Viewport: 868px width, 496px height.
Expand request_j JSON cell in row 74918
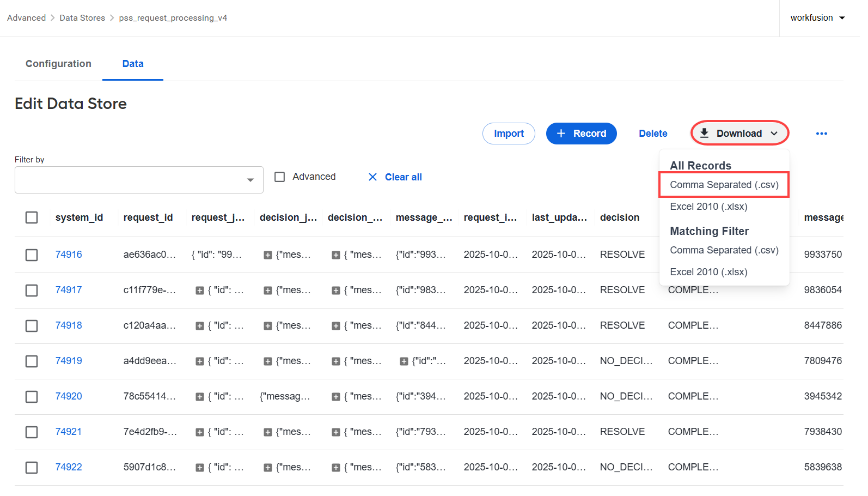click(200, 326)
